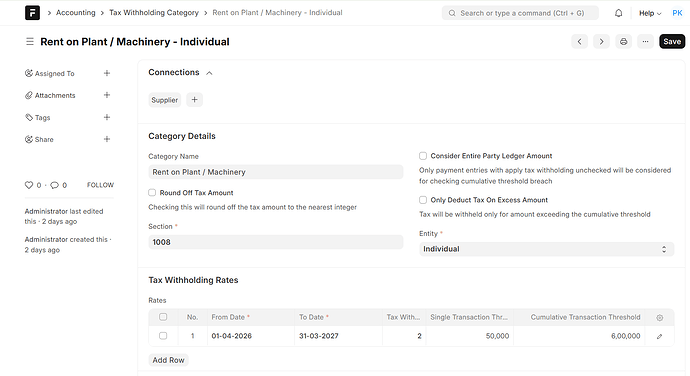Go to Tax Withholding Category breadcrumb
This screenshot has height=376, width=690.
point(154,13)
